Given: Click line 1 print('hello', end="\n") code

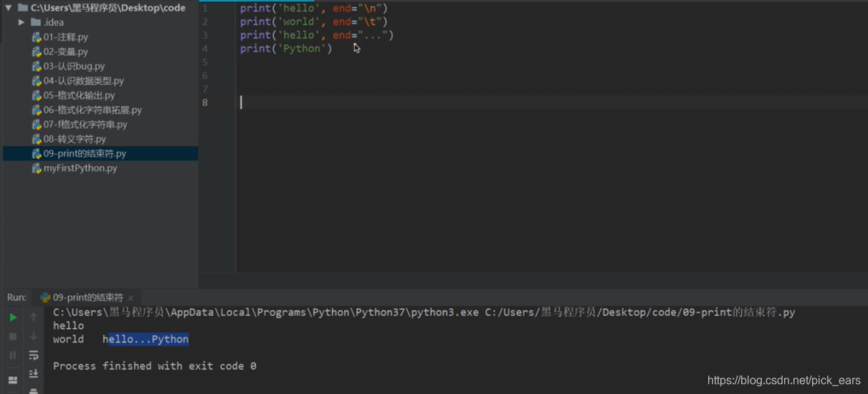Looking at the screenshot, I should tap(314, 8).
